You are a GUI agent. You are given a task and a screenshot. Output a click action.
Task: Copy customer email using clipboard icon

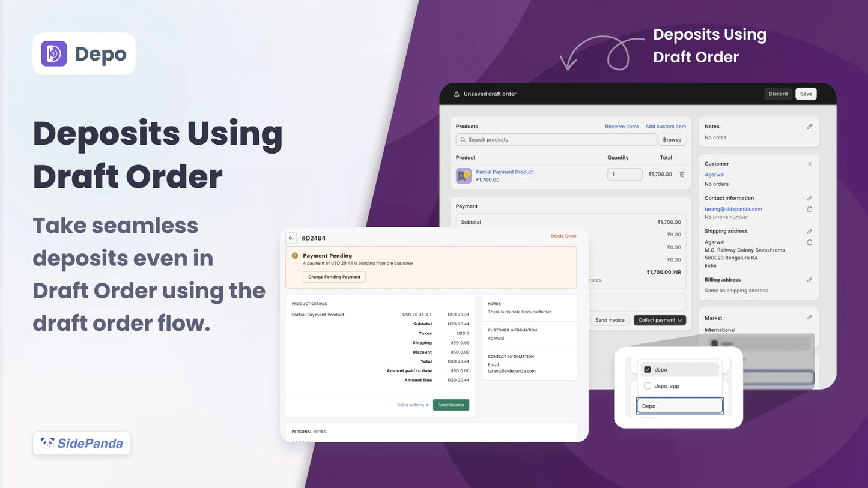[809, 209]
